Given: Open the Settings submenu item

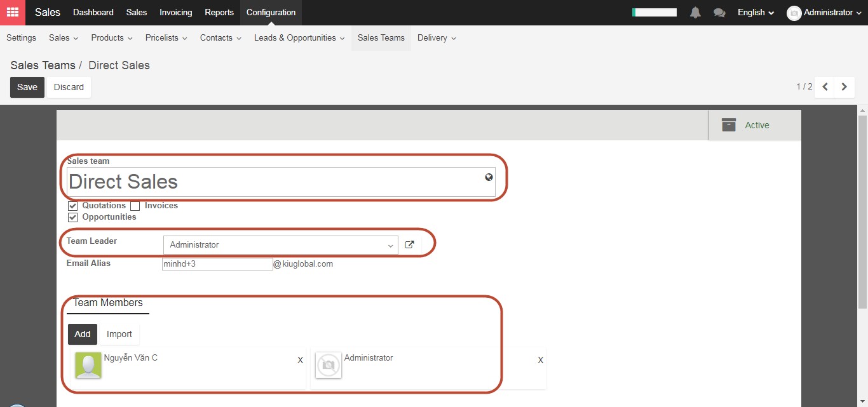Looking at the screenshot, I should click(x=22, y=38).
